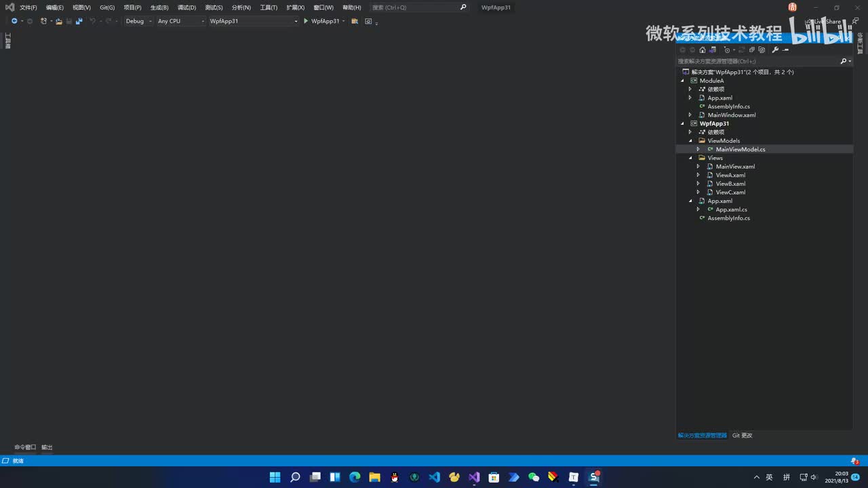This screenshot has height=488, width=868.
Task: Click the Solution Explorer home icon
Action: coord(703,49)
